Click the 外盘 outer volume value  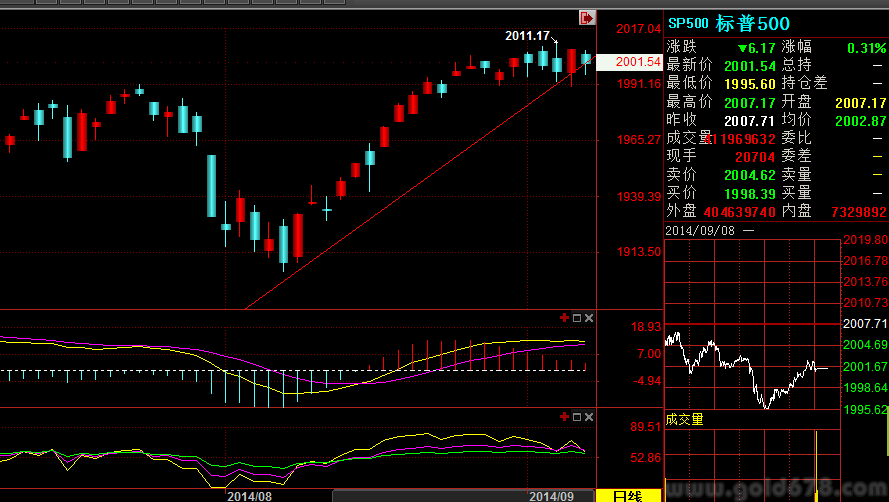(x=739, y=212)
